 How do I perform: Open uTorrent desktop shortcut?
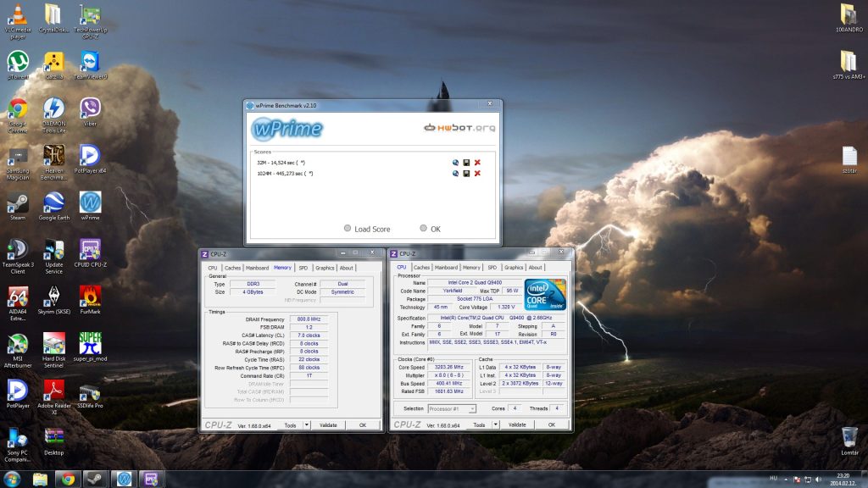(18, 65)
